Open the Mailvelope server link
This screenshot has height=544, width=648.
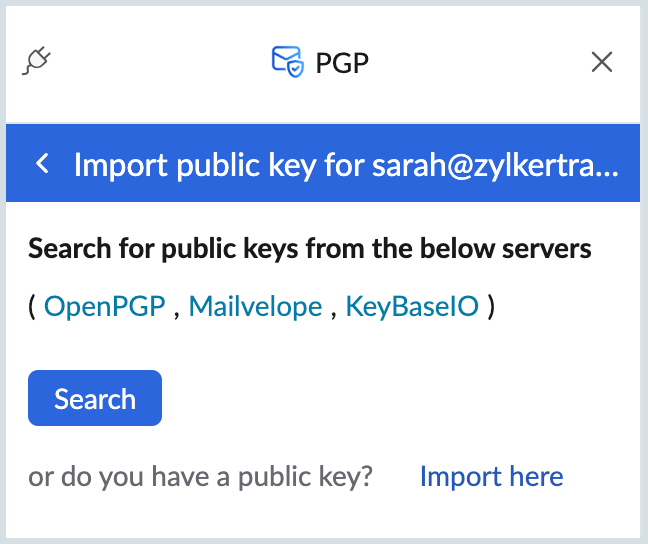[255, 306]
